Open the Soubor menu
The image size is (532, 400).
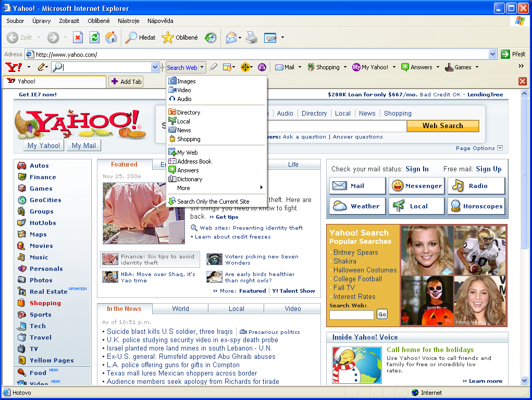(x=15, y=21)
